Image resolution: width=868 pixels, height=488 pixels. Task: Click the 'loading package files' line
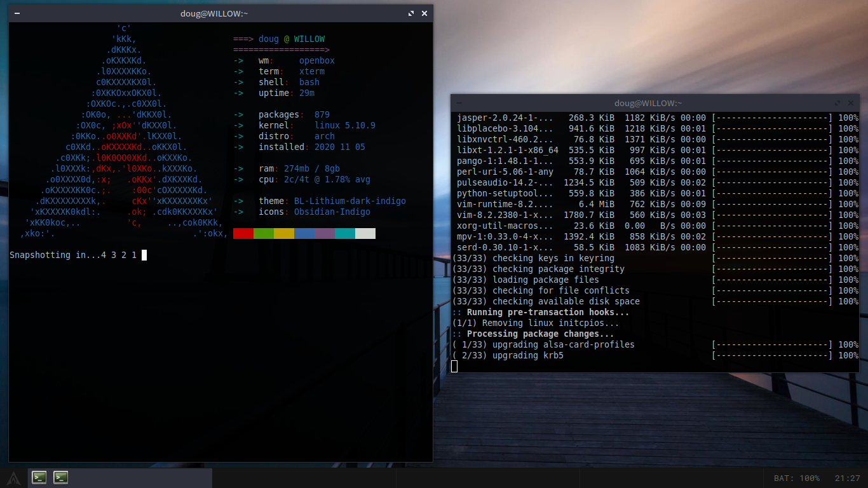pos(655,280)
